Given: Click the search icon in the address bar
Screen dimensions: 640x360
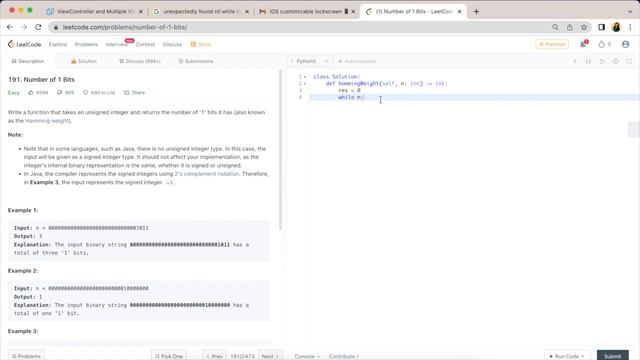Looking at the screenshot, I should 555,27.
